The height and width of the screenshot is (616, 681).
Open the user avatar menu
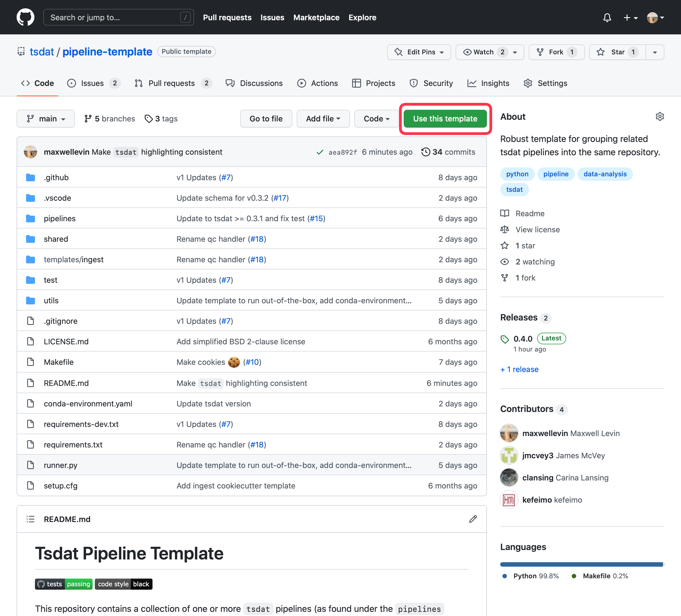pyautogui.click(x=655, y=17)
